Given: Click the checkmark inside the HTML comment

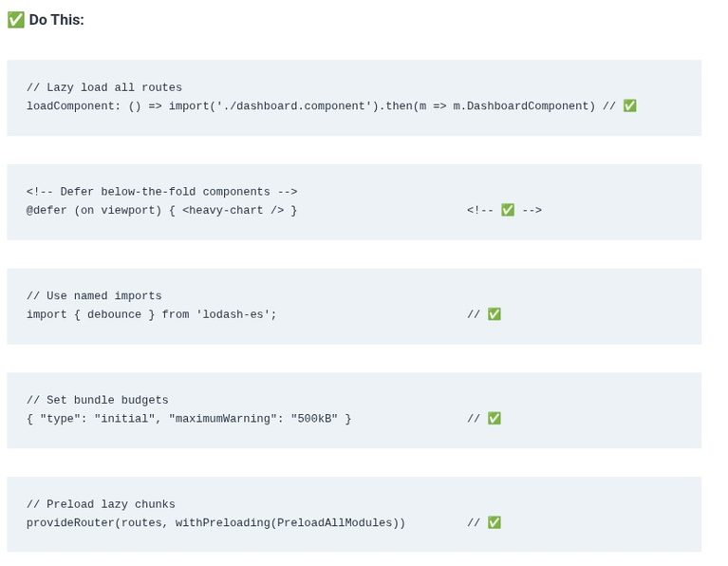Looking at the screenshot, I should point(508,210).
